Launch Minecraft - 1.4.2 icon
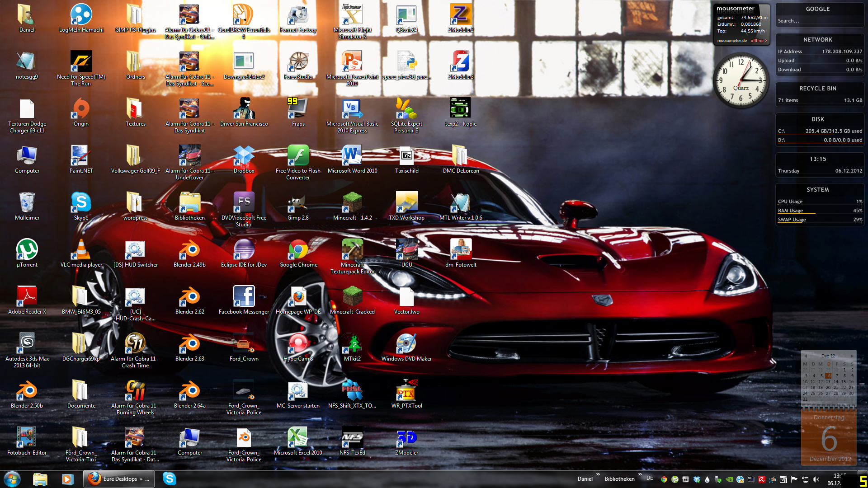Viewport: 868px width, 488px height. click(353, 206)
